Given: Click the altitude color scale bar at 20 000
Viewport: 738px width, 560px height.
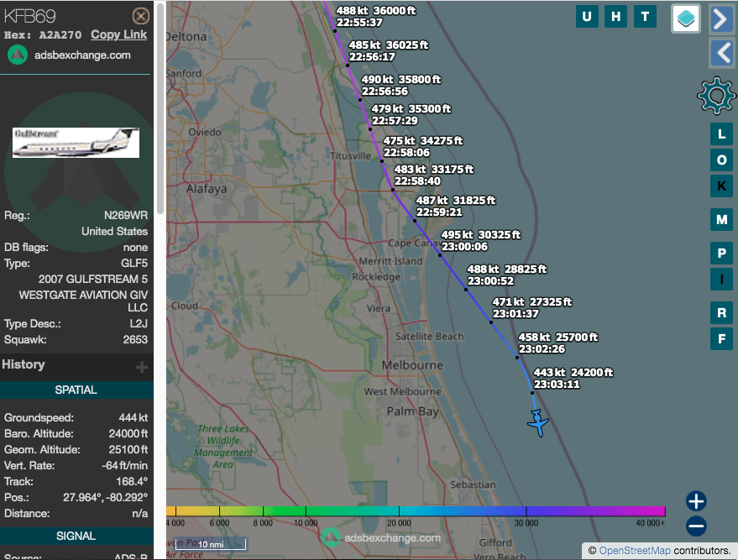Looking at the screenshot, I should tap(399, 511).
